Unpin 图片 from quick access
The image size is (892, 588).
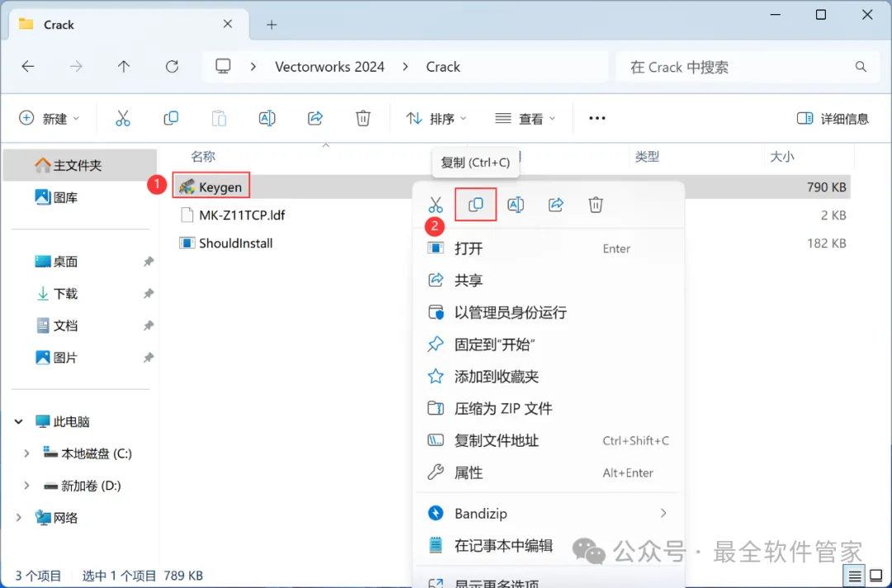(148, 358)
